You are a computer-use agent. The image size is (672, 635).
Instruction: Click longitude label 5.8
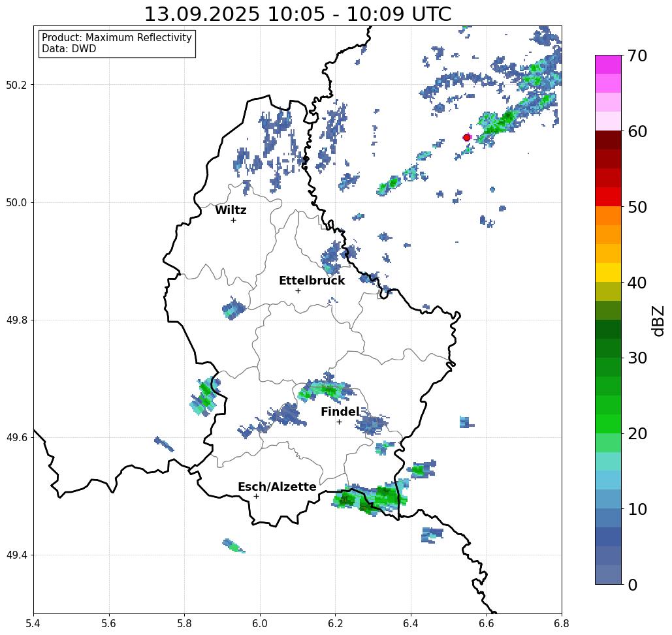(184, 623)
